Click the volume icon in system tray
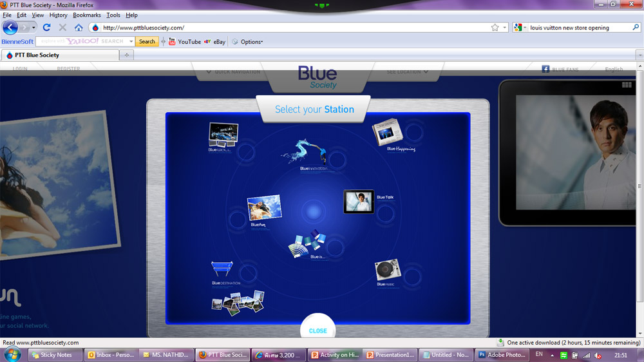The image size is (644, 362). coord(598,356)
